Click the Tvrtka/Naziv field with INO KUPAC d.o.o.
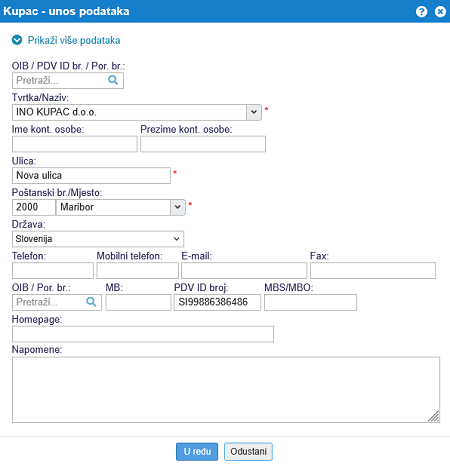The image size is (450, 466). pos(129,112)
